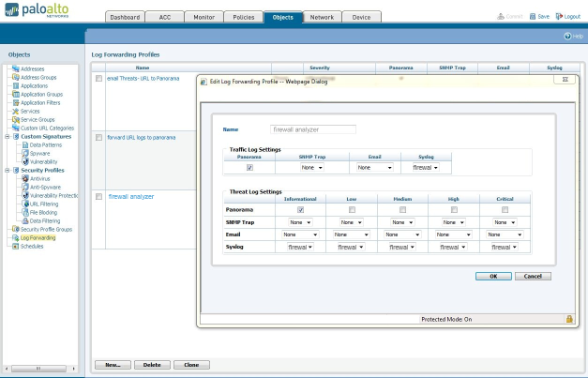The image size is (588, 378).
Task: Click the Save icon in top bar
Action: click(x=534, y=16)
